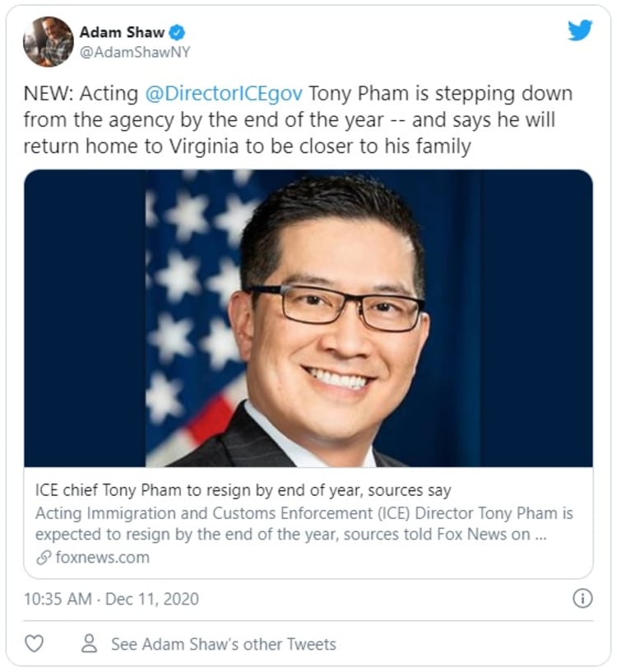Image resolution: width=617 pixels, height=672 pixels.
Task: Open the foxnews.com source link
Action: point(103,558)
